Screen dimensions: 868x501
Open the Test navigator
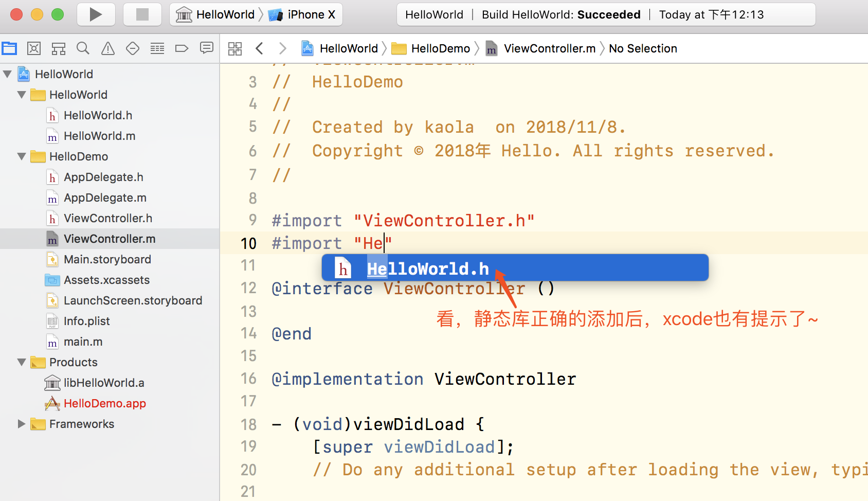[133, 49]
